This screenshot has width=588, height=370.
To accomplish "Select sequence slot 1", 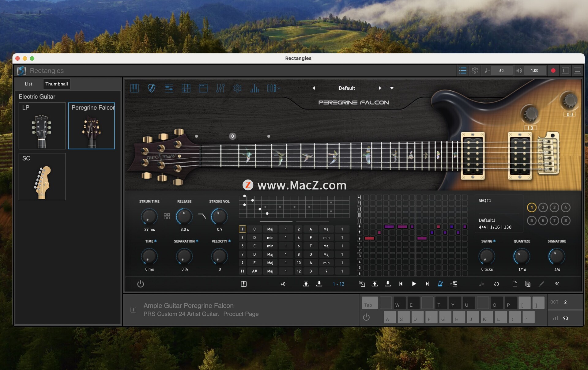I will pos(532,207).
